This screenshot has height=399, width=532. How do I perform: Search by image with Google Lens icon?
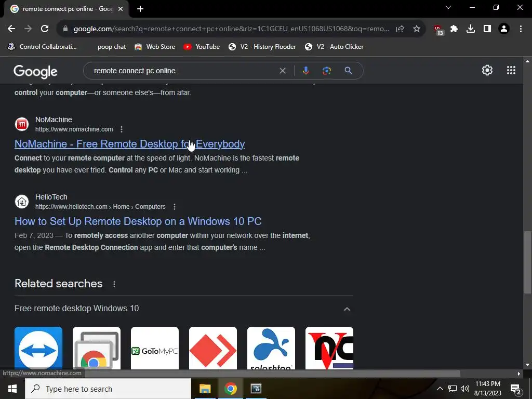326,71
